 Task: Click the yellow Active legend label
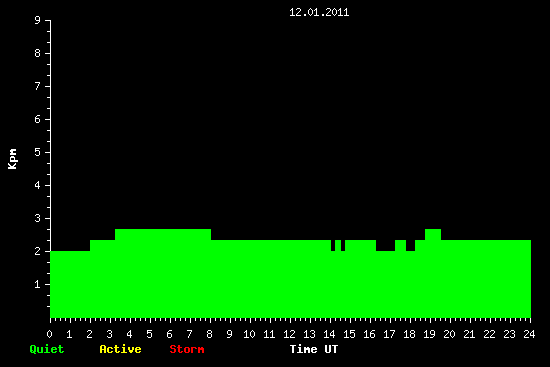(x=120, y=349)
